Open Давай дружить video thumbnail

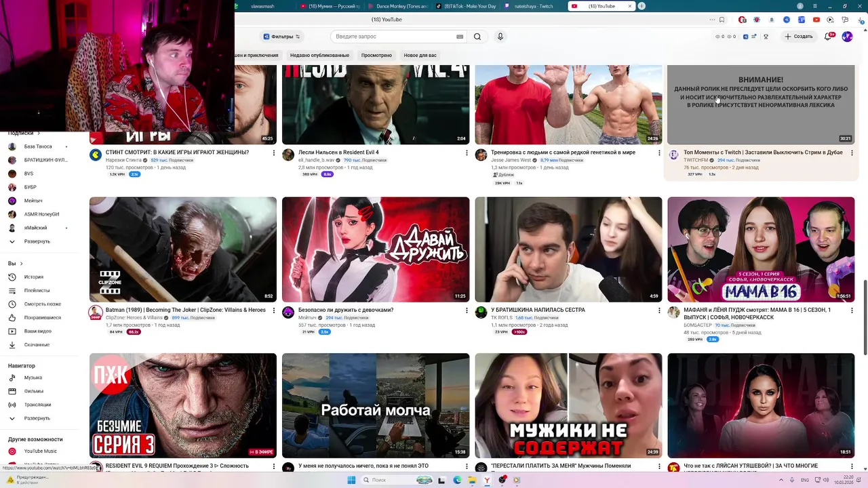(x=376, y=249)
